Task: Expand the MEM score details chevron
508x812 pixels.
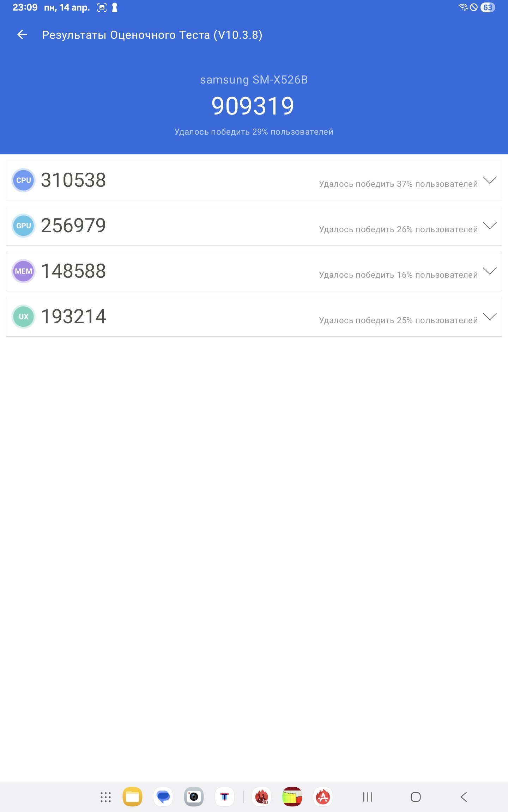Action: coord(490,271)
